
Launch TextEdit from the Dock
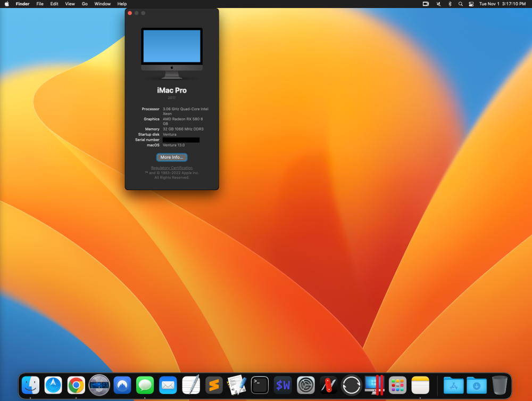click(x=191, y=385)
